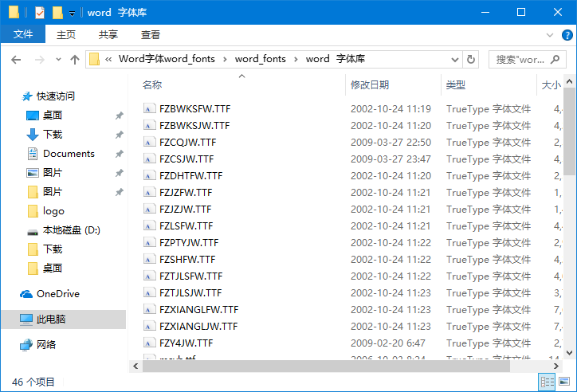The image size is (577, 392).
Task: Select the file FZTJLSJW.TTF
Action: click(190, 293)
